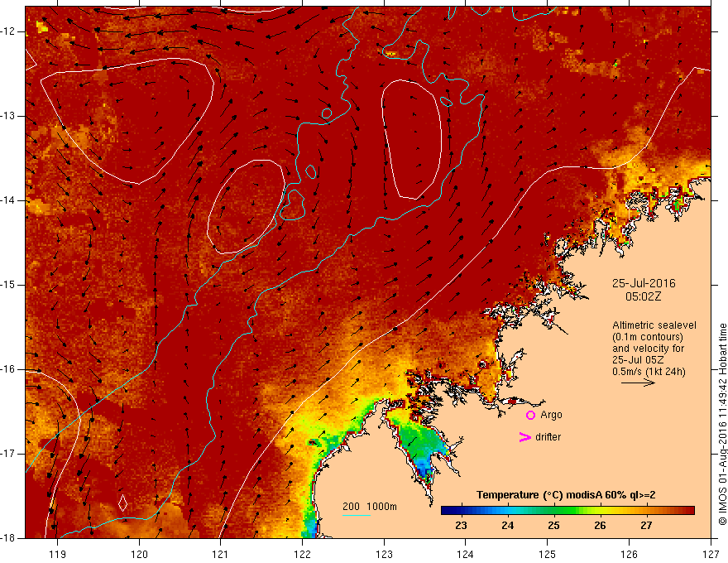Click colorbar tick label '24'
Image resolution: width=728 pixels, height=563 pixels.
click(507, 526)
